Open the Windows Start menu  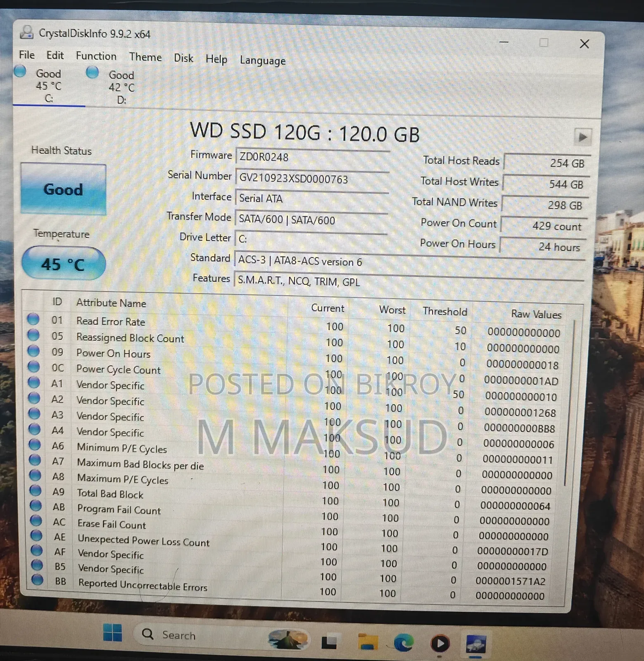(112, 633)
